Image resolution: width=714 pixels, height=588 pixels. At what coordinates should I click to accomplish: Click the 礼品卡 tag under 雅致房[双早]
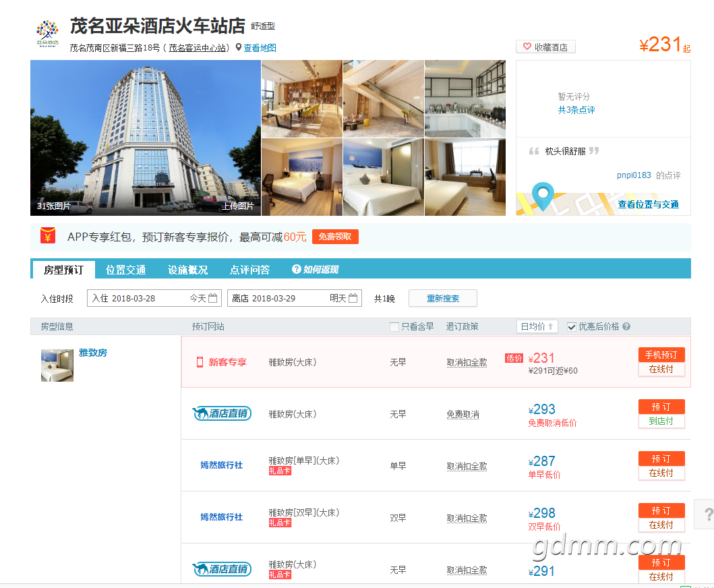[280, 523]
